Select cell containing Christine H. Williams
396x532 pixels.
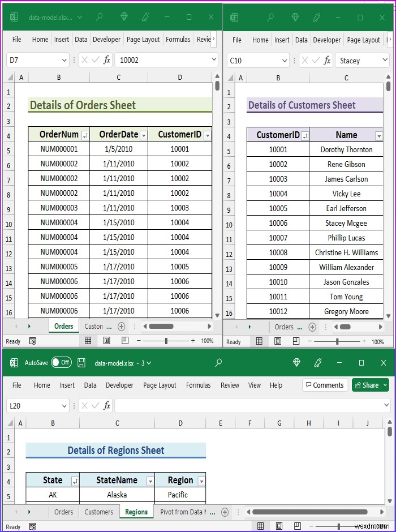(346, 253)
